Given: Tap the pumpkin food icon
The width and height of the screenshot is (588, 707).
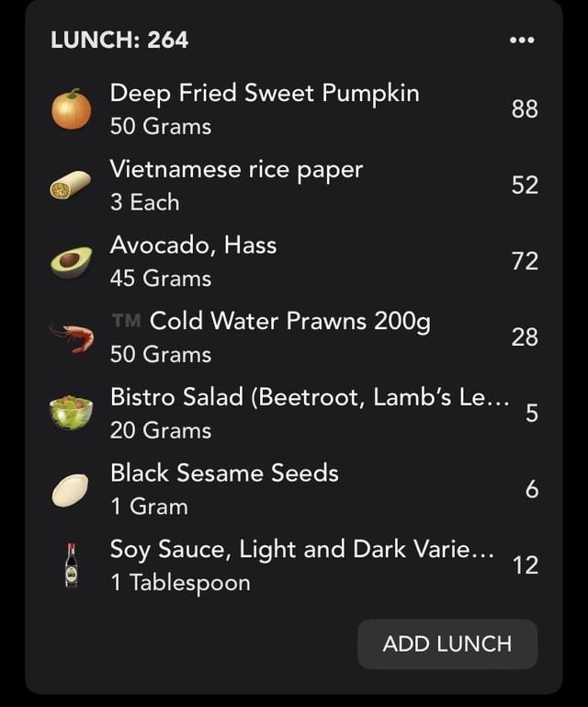Looking at the screenshot, I should click(71, 109).
